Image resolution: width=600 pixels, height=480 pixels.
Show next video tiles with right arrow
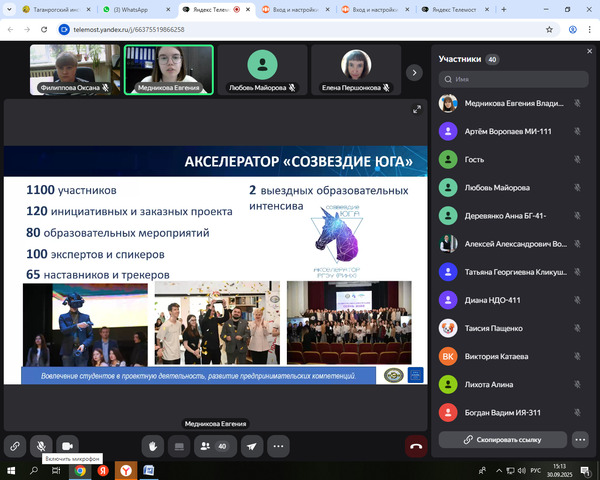pyautogui.click(x=414, y=72)
